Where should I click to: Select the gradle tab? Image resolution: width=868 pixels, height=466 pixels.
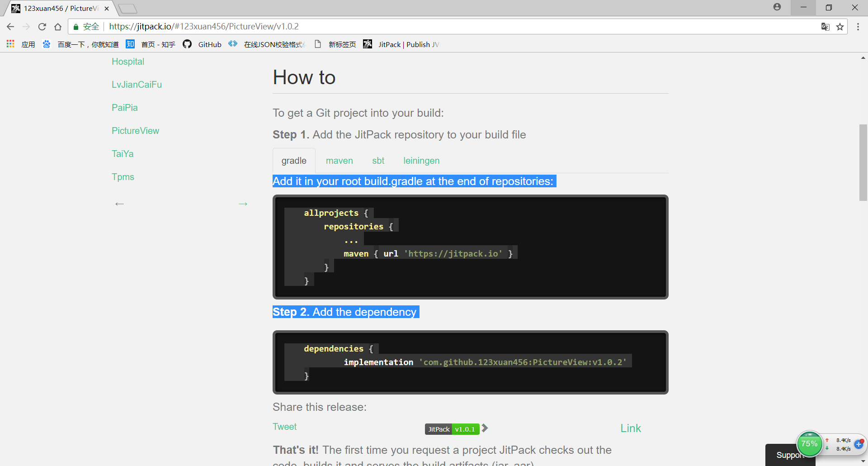click(294, 161)
